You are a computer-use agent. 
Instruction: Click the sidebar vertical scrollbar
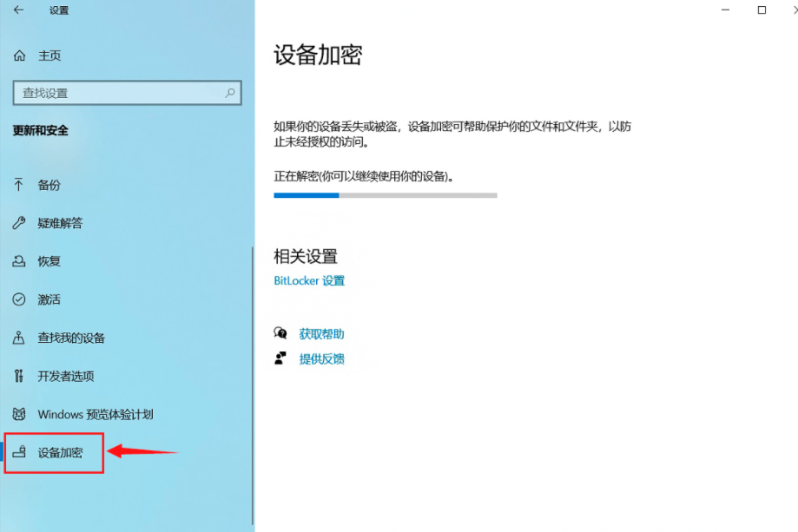pos(253,385)
